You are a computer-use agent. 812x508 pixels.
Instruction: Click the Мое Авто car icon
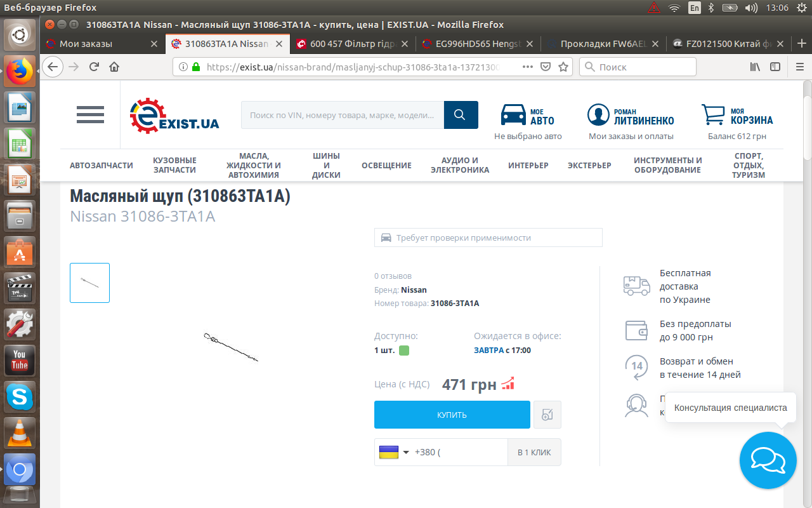pyautogui.click(x=513, y=115)
